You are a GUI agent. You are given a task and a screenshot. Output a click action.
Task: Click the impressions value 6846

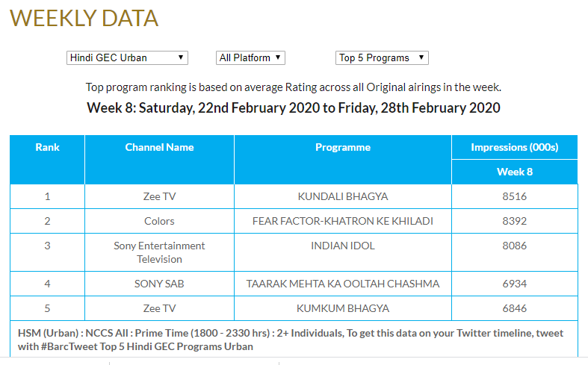click(x=515, y=308)
